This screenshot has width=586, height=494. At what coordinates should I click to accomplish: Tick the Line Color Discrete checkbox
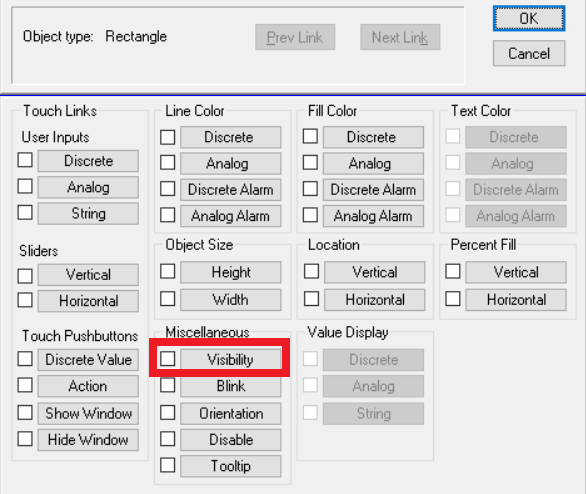(x=167, y=137)
